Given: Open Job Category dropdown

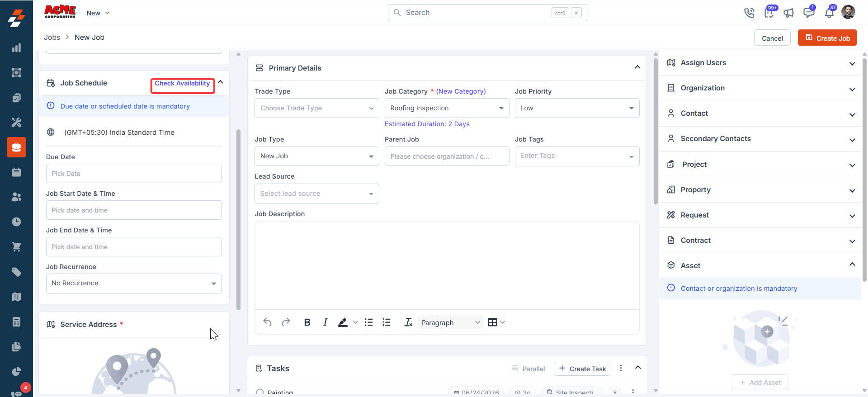Looking at the screenshot, I should (x=447, y=108).
